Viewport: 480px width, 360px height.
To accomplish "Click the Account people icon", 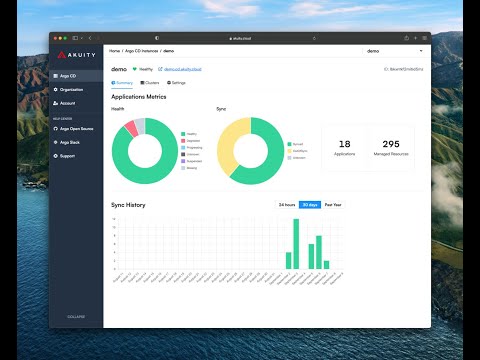I will coord(56,103).
